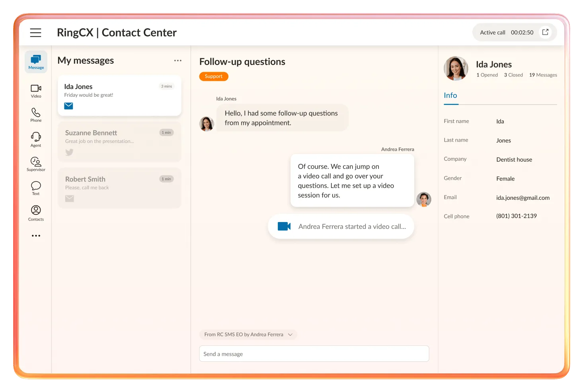Click the video call started notification
This screenshot has height=392, width=583.
341,226
